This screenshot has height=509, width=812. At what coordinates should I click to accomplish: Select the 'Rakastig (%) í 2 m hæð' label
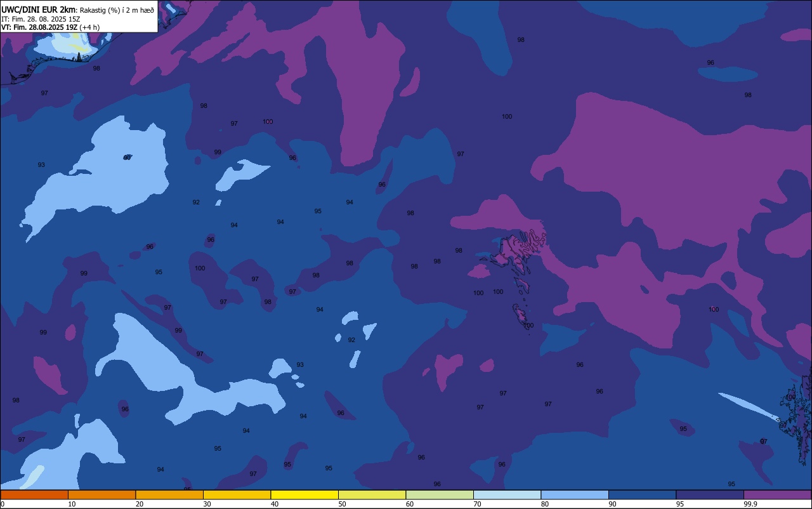coord(117,10)
